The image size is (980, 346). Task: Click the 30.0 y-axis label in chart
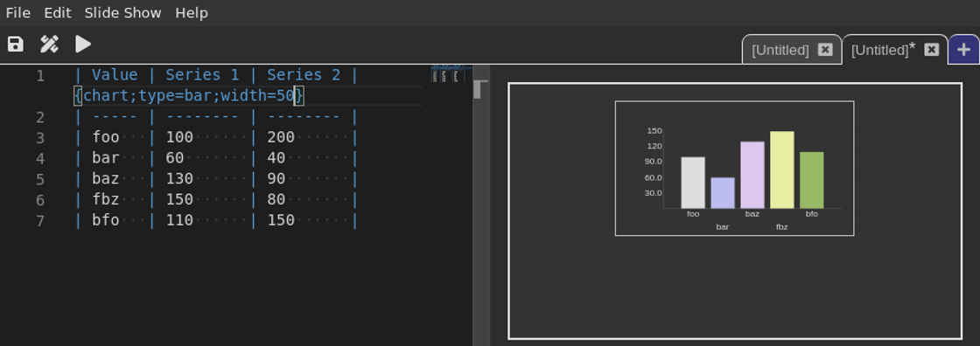(654, 193)
